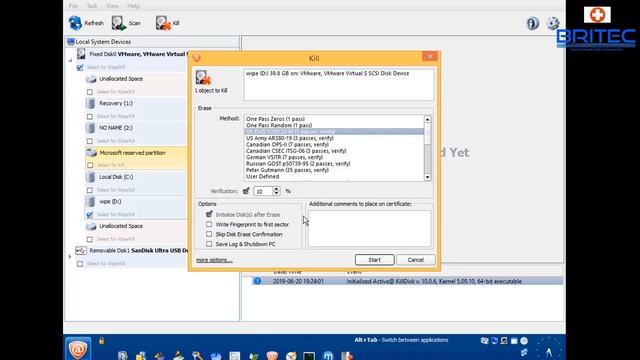
Task: Select the Microsoft reserved partition icon
Action: [x=91, y=153]
